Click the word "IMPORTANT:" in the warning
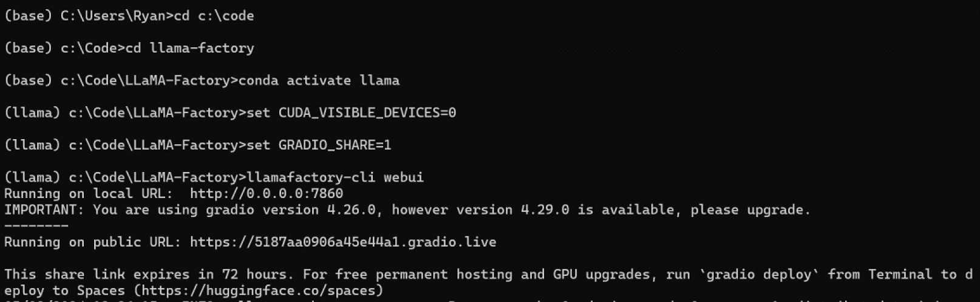The image size is (980, 302). click(44, 210)
